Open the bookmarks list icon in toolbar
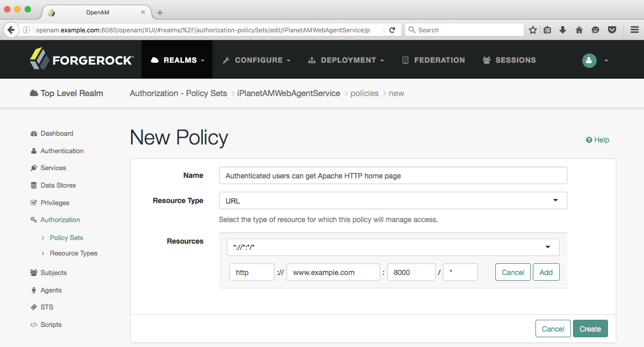This screenshot has width=644, height=347. (547, 30)
